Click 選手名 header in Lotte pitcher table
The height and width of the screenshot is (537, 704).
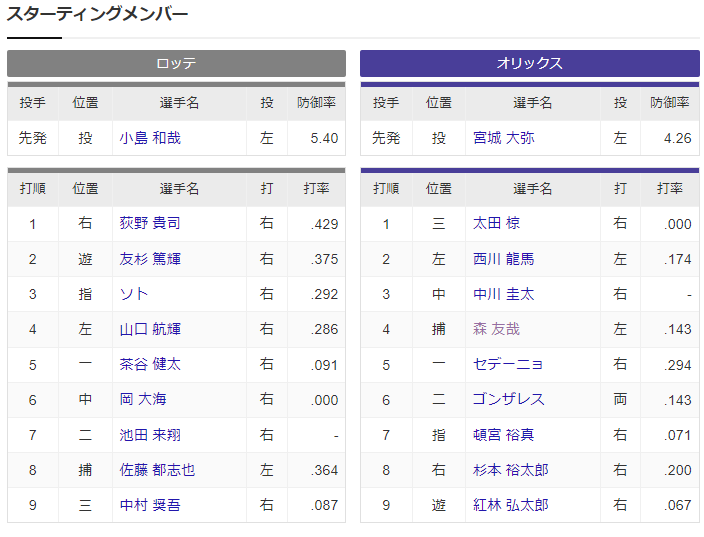point(179,103)
